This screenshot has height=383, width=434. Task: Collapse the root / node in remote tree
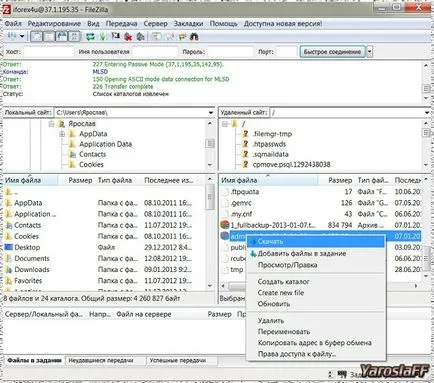coord(225,124)
